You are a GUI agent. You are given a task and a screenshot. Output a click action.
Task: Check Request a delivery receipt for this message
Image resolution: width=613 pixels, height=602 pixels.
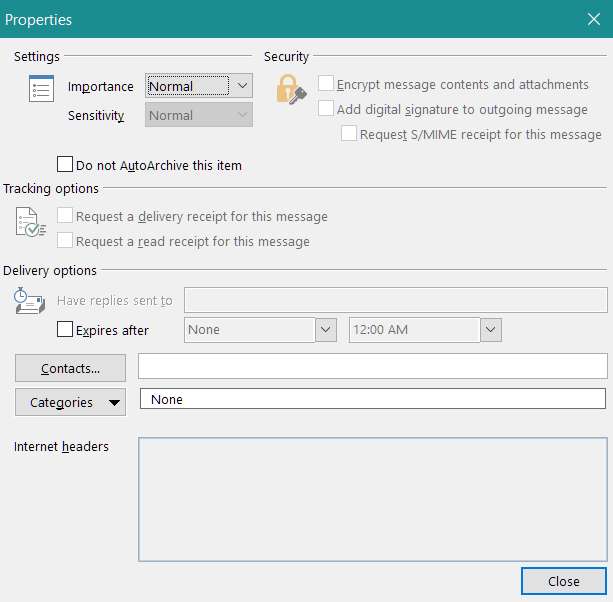66,216
